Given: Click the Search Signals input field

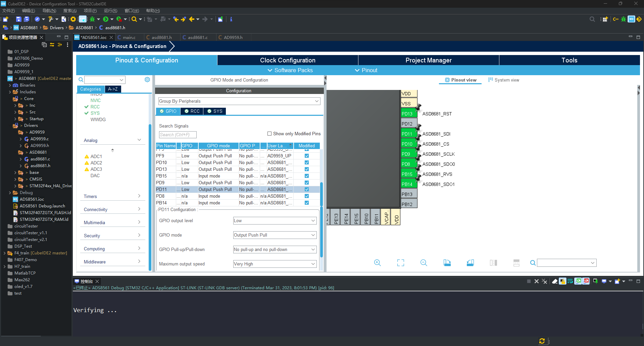Looking at the screenshot, I should click(x=178, y=135).
